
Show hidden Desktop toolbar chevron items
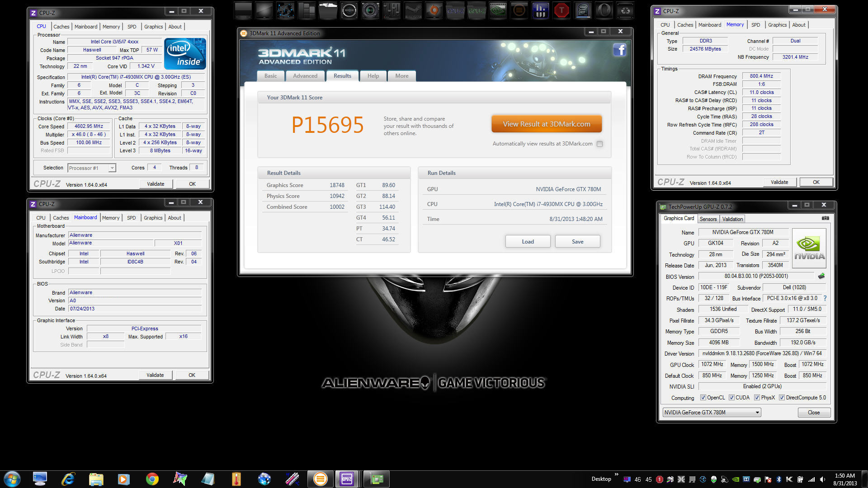[616, 474]
